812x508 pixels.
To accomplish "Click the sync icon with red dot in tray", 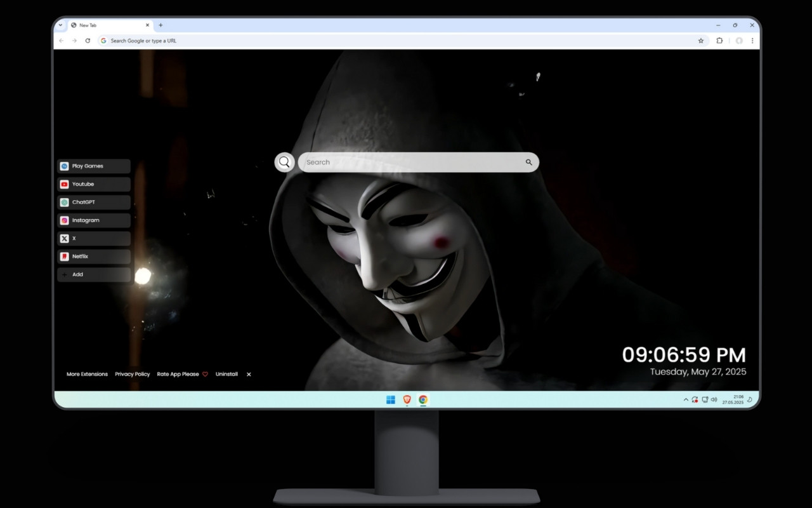I will [x=695, y=399].
